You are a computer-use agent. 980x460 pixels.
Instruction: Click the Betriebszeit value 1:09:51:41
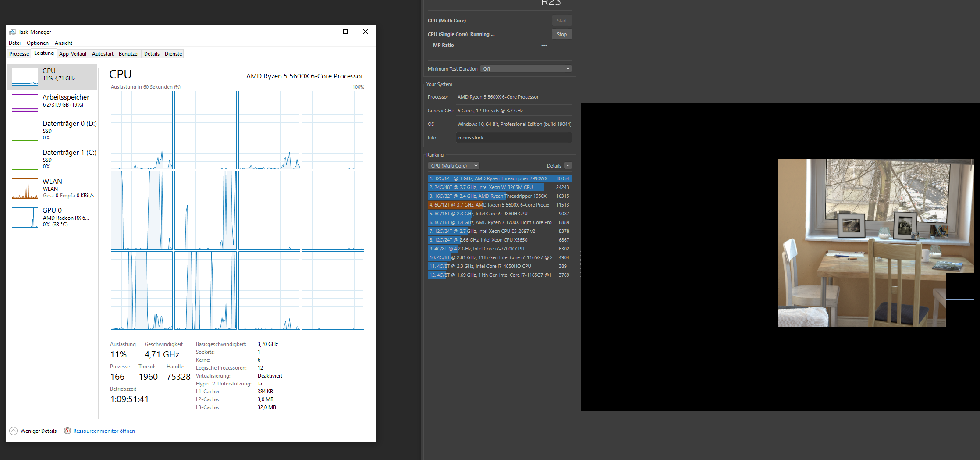[x=129, y=399]
